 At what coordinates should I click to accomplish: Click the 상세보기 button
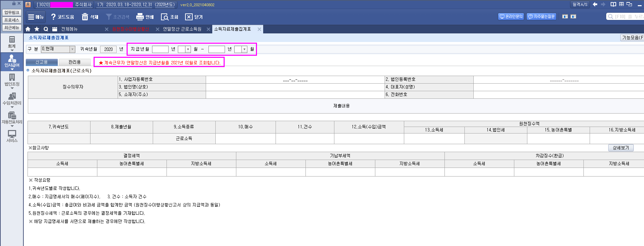point(621,148)
